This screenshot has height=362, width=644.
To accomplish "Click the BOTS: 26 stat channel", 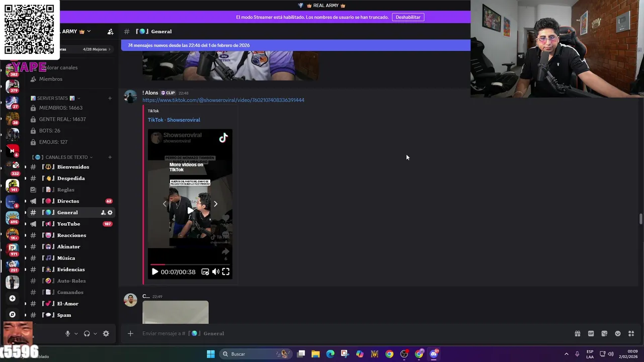I will pos(71,131).
